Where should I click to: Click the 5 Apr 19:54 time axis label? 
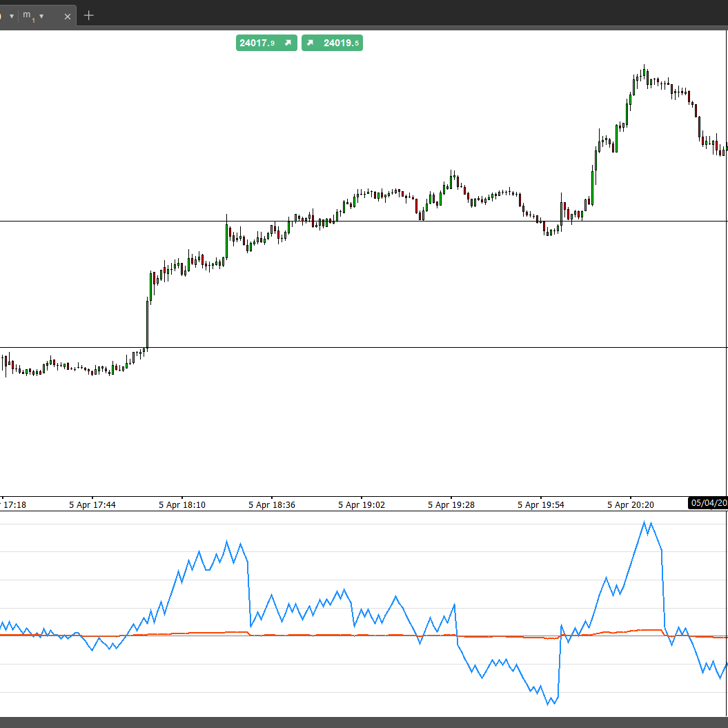tap(541, 504)
